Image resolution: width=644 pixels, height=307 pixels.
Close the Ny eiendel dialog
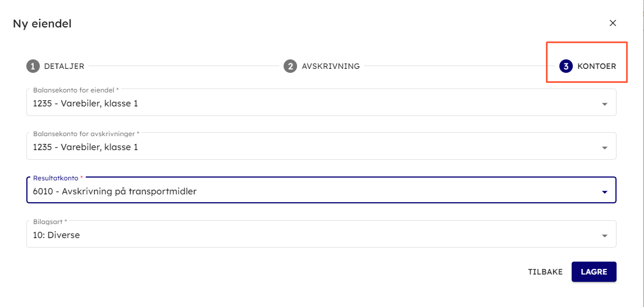coord(613,23)
